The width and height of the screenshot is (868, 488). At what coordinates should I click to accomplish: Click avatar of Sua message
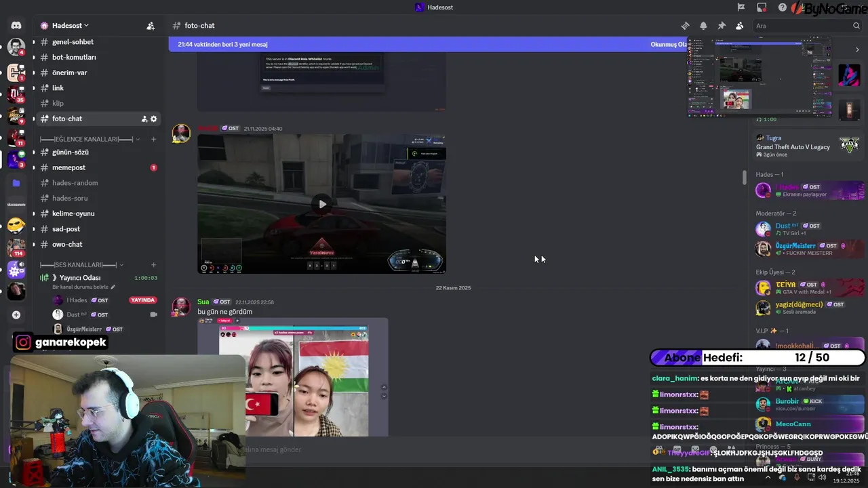(x=181, y=306)
